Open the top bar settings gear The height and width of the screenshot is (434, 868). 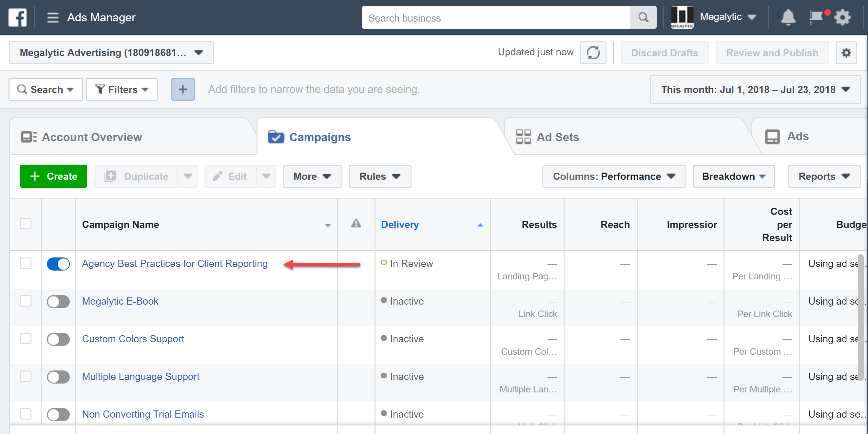[x=842, y=17]
